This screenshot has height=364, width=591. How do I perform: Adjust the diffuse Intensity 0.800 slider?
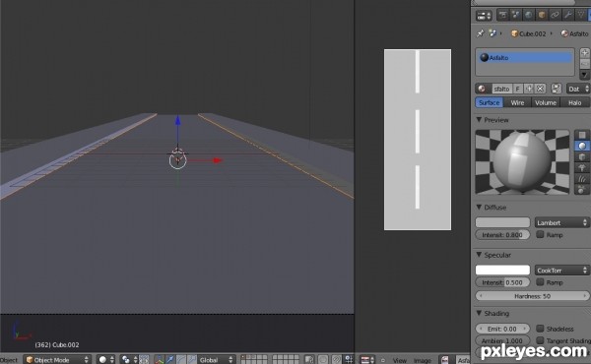pyautogui.click(x=502, y=235)
